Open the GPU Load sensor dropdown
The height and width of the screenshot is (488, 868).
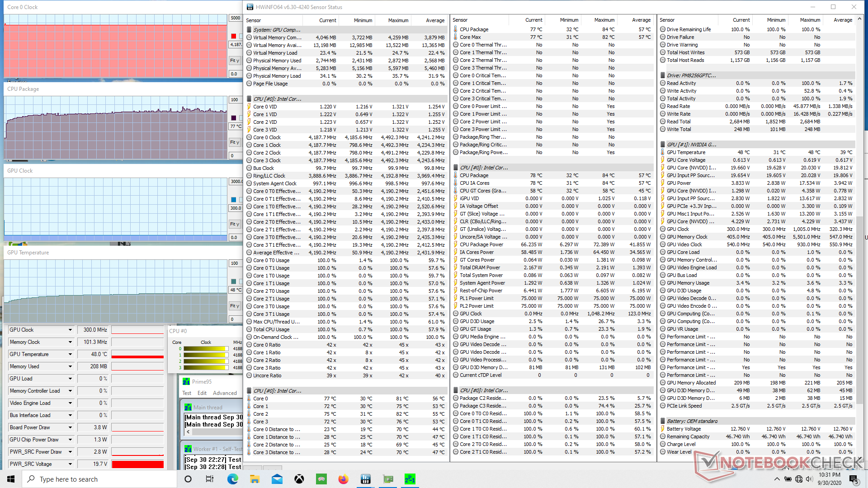click(70, 379)
